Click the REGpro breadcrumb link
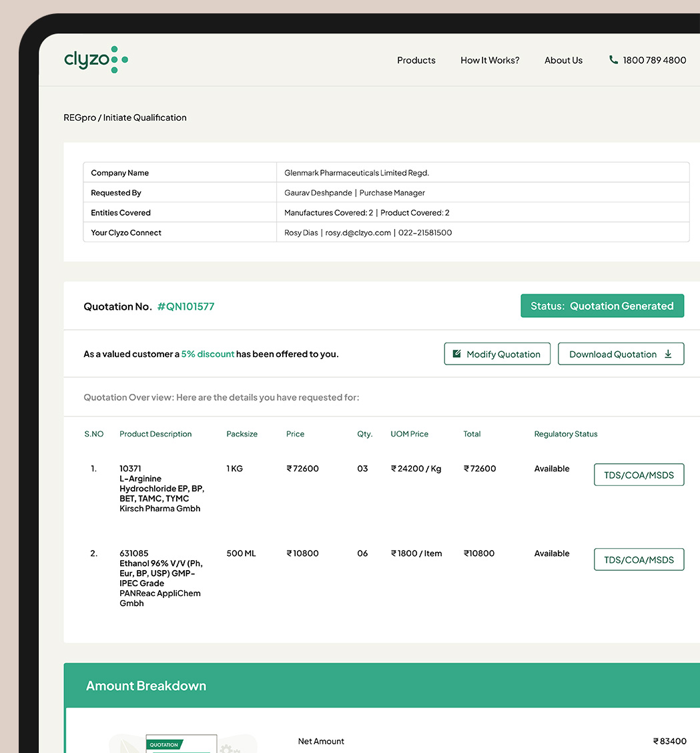Screen dimensions: 700x753 [79, 117]
